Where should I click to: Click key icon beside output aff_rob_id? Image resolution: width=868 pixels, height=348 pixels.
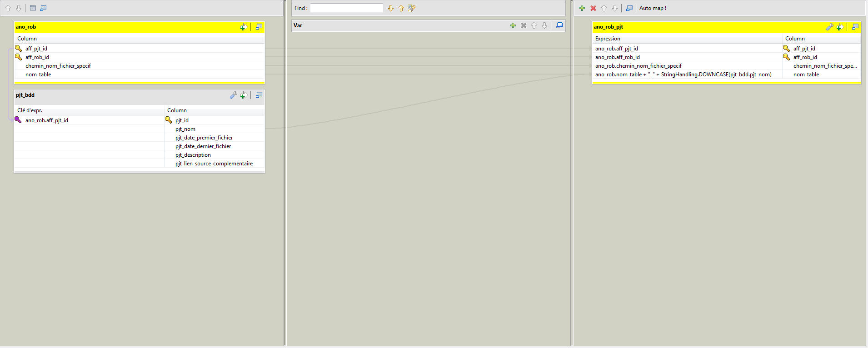[786, 57]
